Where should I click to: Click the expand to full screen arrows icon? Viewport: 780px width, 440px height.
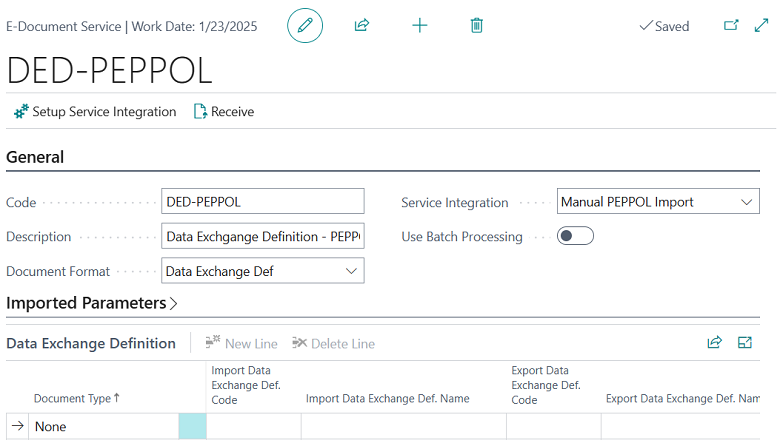pyautogui.click(x=761, y=25)
